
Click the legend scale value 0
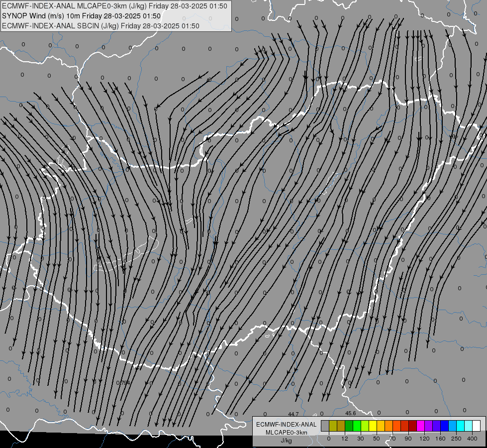point(329,439)
